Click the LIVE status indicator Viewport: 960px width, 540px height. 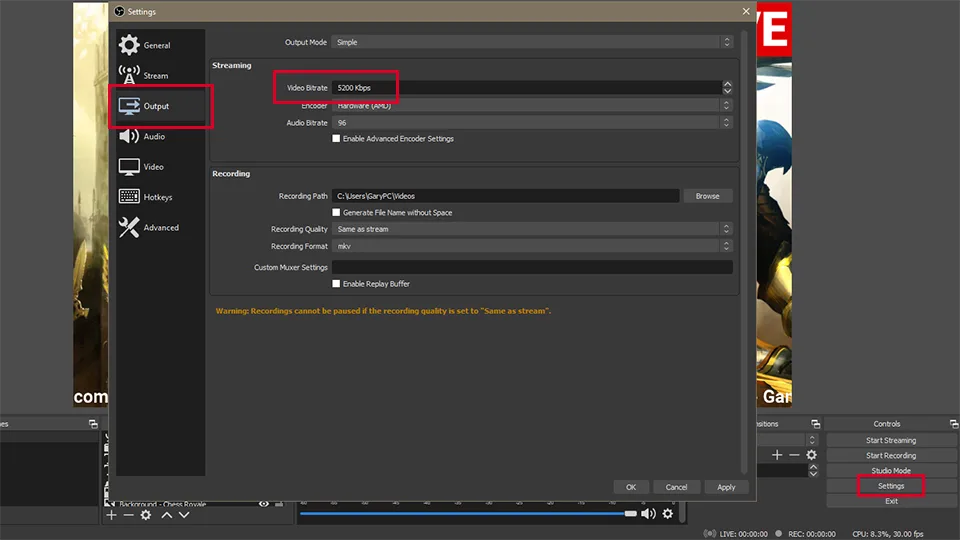pos(736,534)
